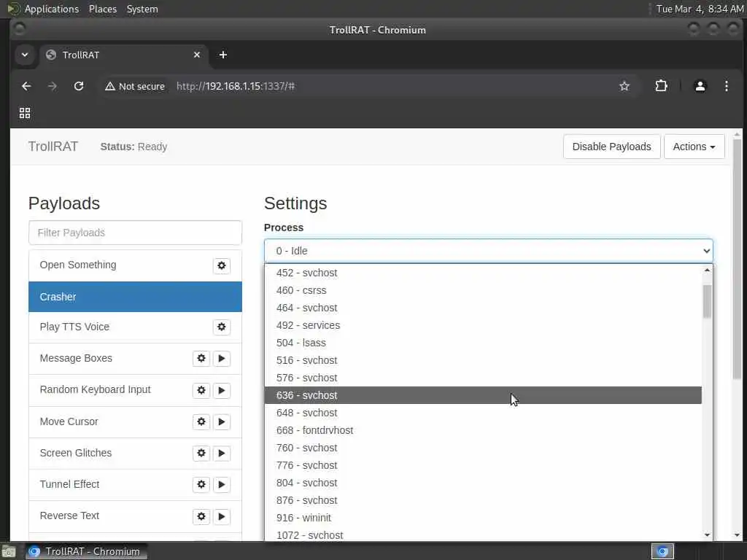Choose process 464 - svchost

pos(483,308)
